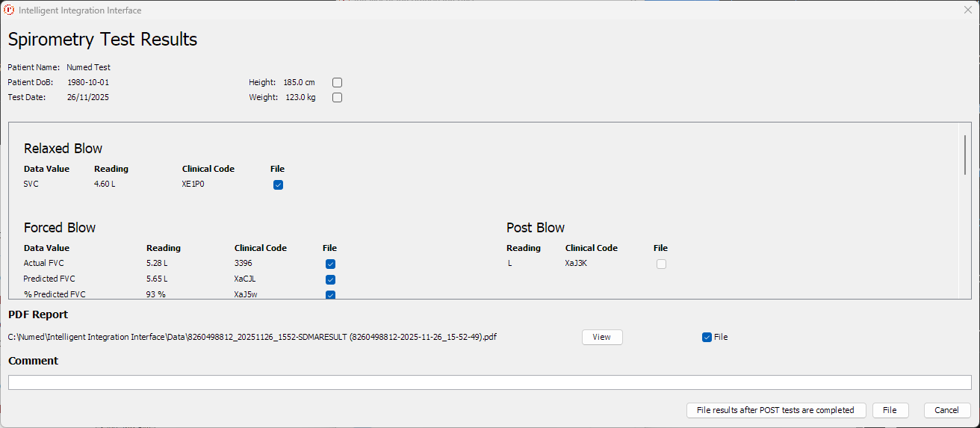
Task: Uncheck the SVC File checkbox
Action: point(278,184)
